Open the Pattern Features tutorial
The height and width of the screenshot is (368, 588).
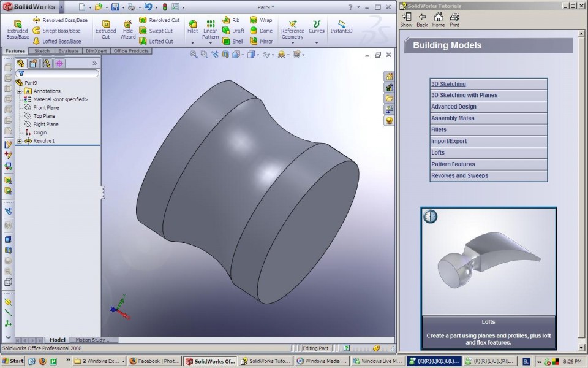pyautogui.click(x=489, y=164)
